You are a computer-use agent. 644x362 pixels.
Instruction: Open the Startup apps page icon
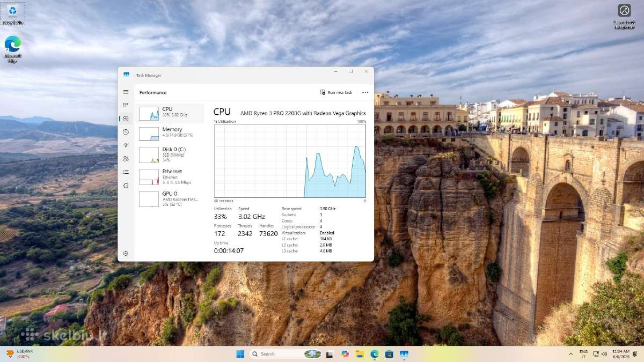(x=126, y=145)
